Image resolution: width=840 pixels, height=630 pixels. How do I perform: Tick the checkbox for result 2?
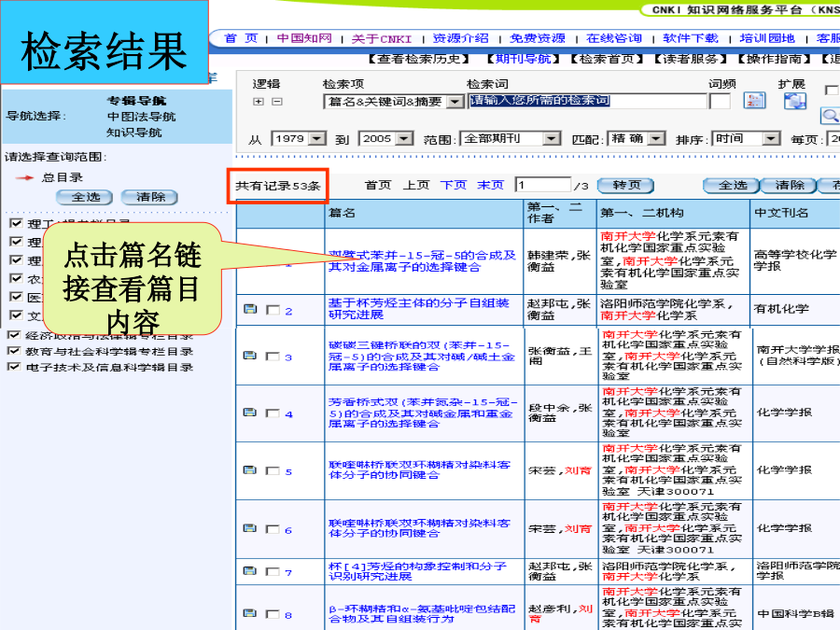coord(273,310)
